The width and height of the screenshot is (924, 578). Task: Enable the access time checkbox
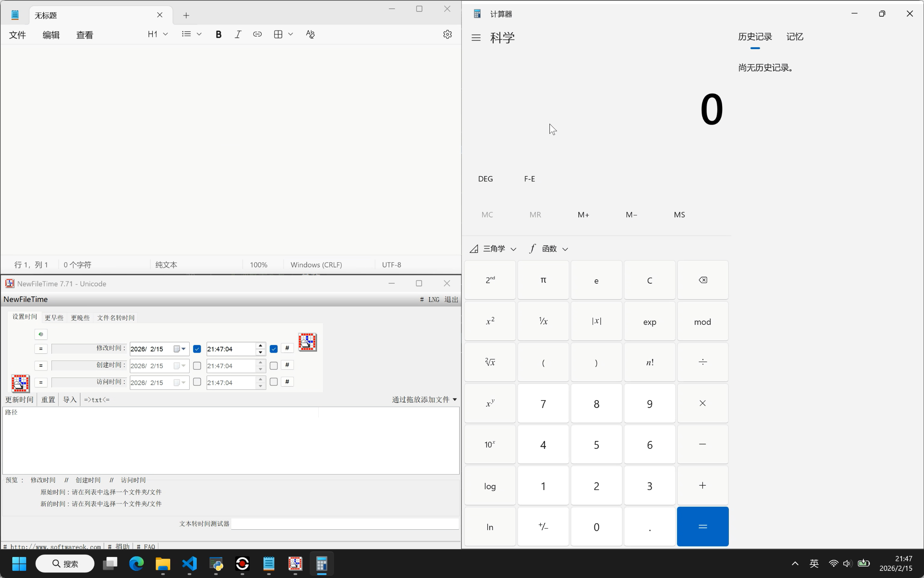click(x=274, y=382)
